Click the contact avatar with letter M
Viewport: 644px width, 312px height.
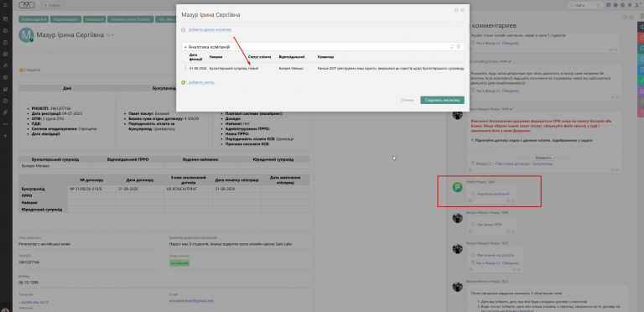[x=26, y=35]
